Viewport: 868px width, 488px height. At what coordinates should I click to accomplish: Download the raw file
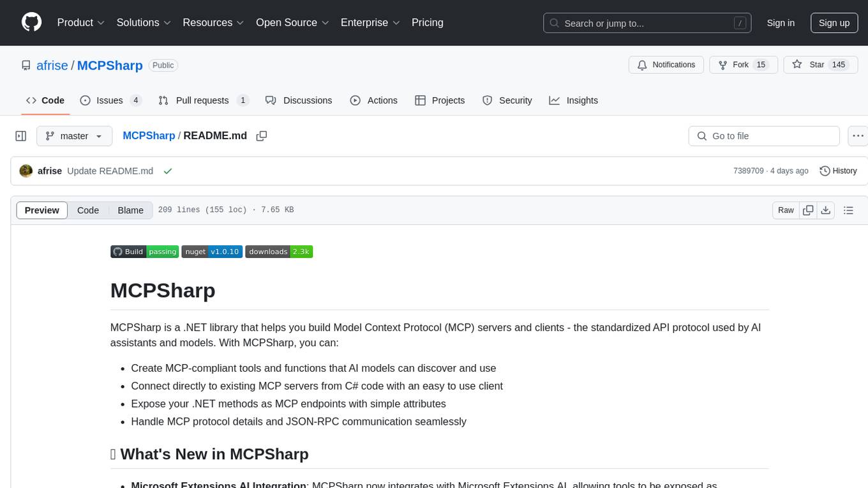click(x=825, y=210)
